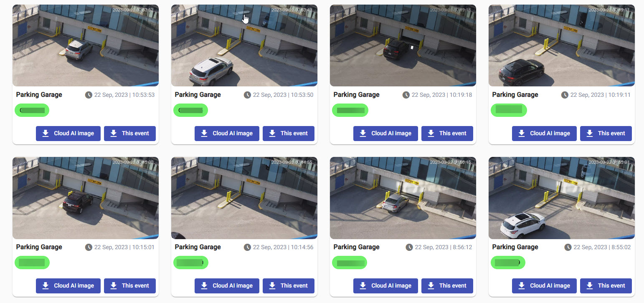Download This event for 10:53:53 event
The image size is (644, 303).
[130, 134]
